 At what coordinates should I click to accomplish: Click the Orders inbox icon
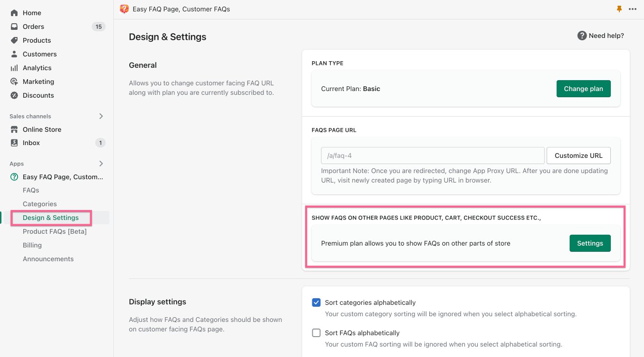coord(14,27)
